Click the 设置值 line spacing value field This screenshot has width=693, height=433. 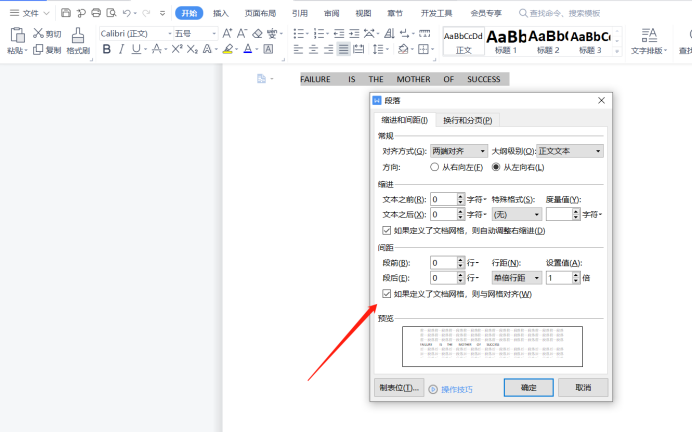click(x=559, y=278)
